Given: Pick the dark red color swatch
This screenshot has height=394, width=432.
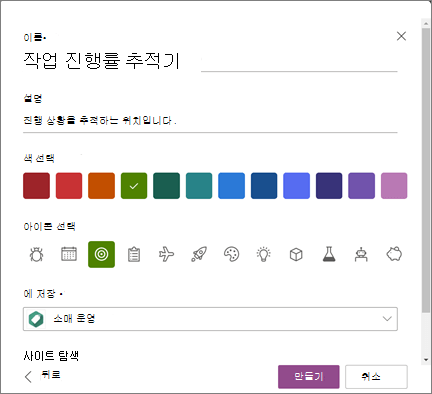Looking at the screenshot, I should point(36,186).
